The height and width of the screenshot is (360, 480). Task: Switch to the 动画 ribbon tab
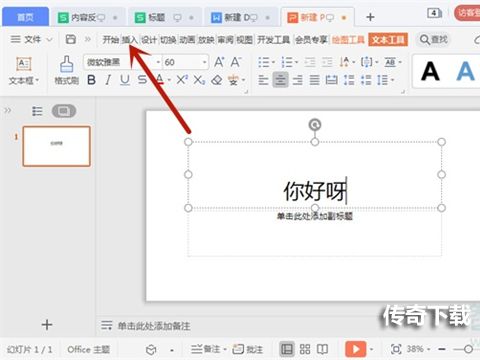pos(187,40)
